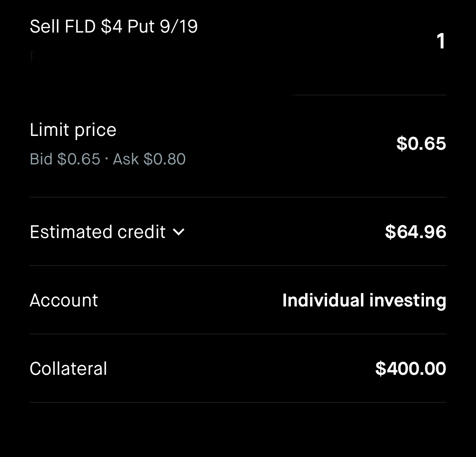Expand the Estimated credit chevron

(179, 232)
